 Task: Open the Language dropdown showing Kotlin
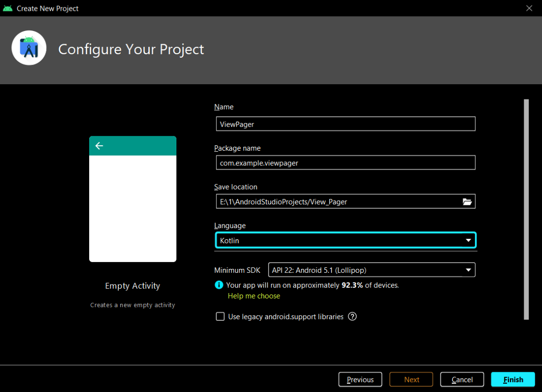pyautogui.click(x=345, y=240)
